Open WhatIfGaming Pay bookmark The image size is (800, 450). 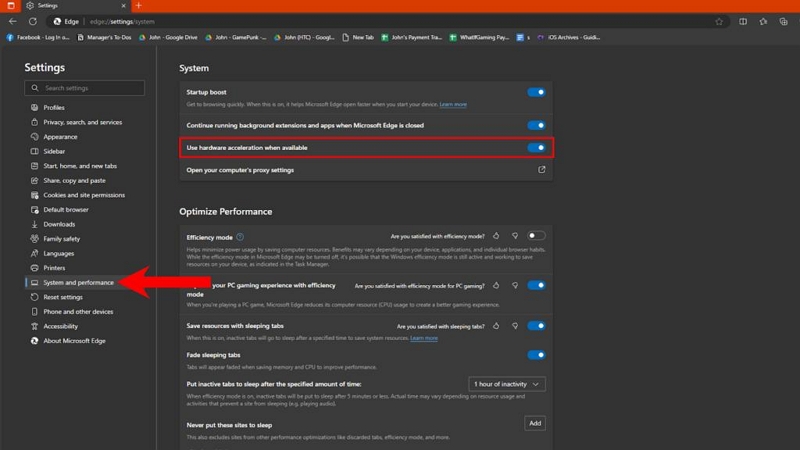click(480, 37)
